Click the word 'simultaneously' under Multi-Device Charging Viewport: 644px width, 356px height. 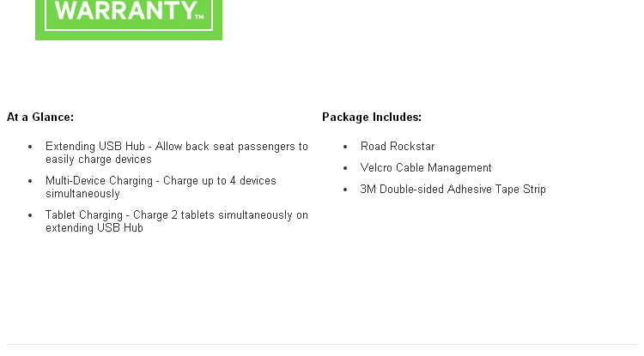pyautogui.click(x=82, y=194)
